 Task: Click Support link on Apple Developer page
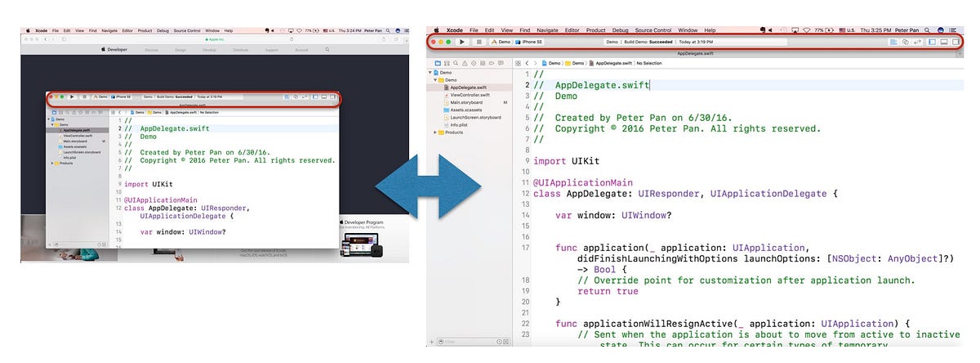(271, 50)
